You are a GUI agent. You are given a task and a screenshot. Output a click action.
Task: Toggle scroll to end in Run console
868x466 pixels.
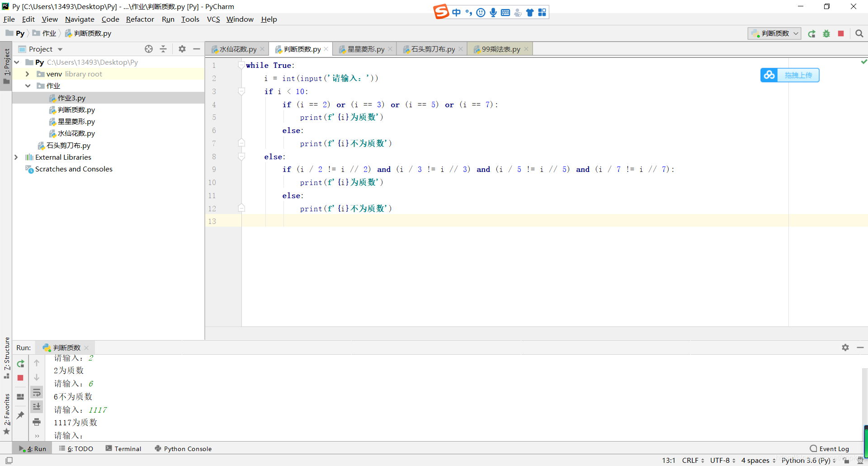coord(37,407)
